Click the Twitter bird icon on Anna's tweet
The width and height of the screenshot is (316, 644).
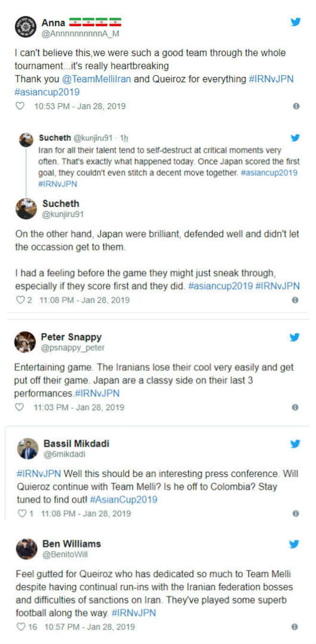coord(296,22)
